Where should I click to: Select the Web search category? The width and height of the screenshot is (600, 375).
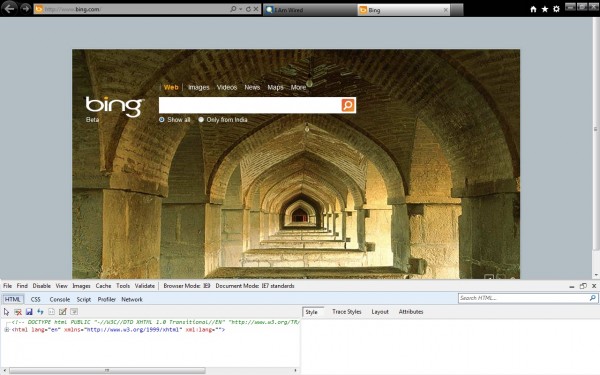click(x=171, y=87)
